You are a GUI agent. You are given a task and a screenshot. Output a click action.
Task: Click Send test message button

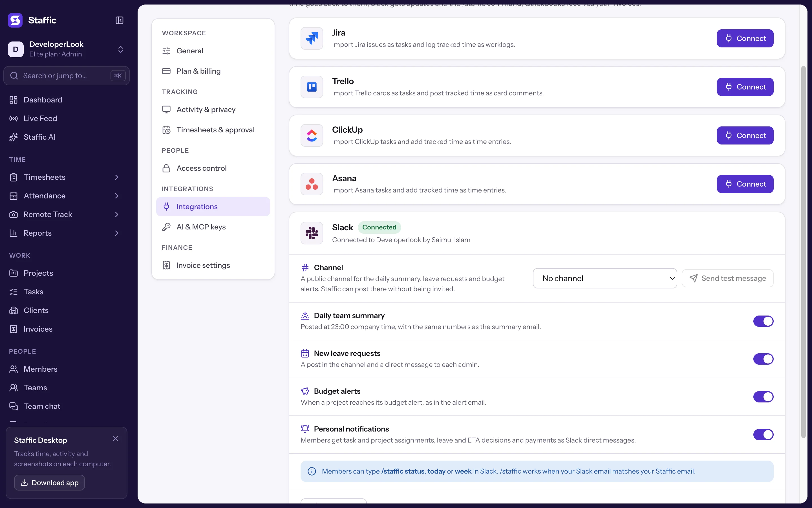(x=727, y=278)
